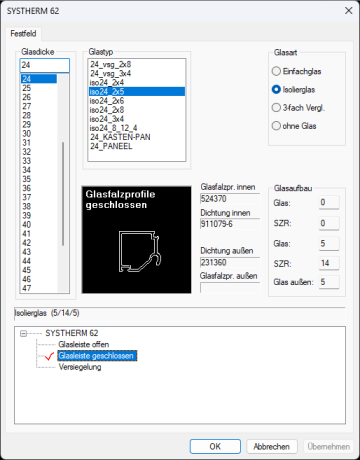Select glass type iso24_8_12_4

(x=137, y=128)
